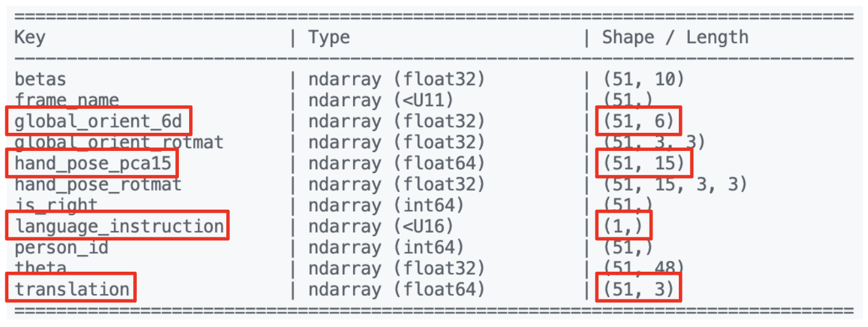Select the 'betas' key text
Screen dimensions: 868x327
point(40,79)
